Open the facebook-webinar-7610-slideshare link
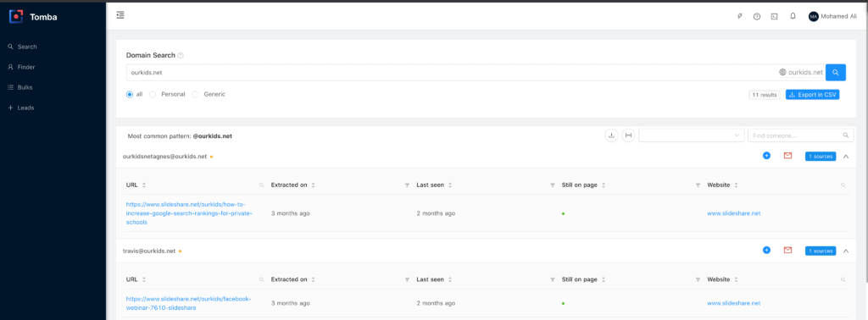 coord(188,303)
